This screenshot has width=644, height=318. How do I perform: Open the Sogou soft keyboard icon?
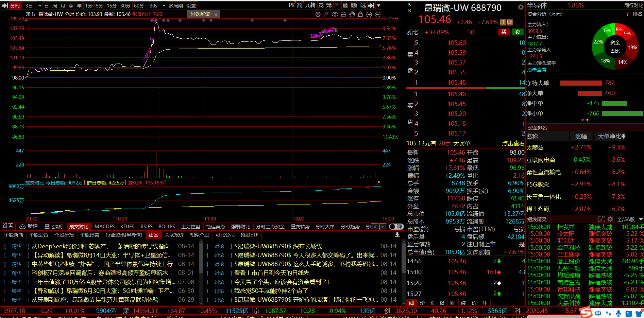click(629, 313)
